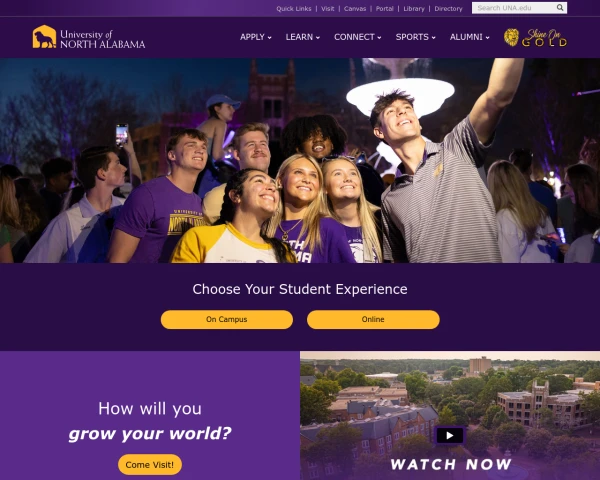Screen dimensions: 600x480
Task: Open the Quick Links link
Action: tap(294, 8)
